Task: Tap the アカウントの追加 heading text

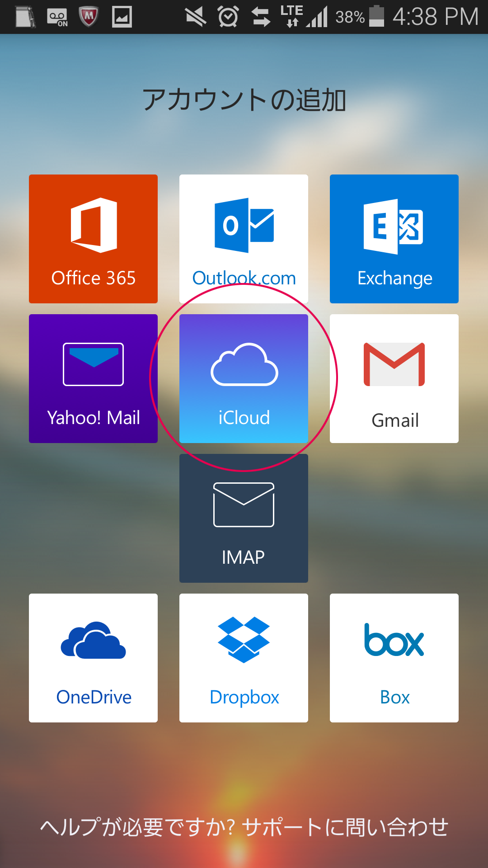Action: tap(244, 100)
